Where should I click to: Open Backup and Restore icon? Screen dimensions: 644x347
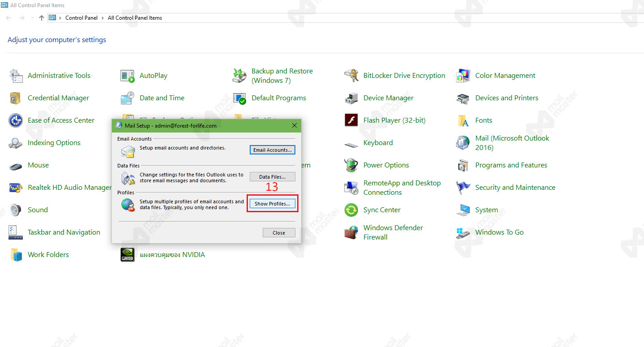click(x=239, y=76)
